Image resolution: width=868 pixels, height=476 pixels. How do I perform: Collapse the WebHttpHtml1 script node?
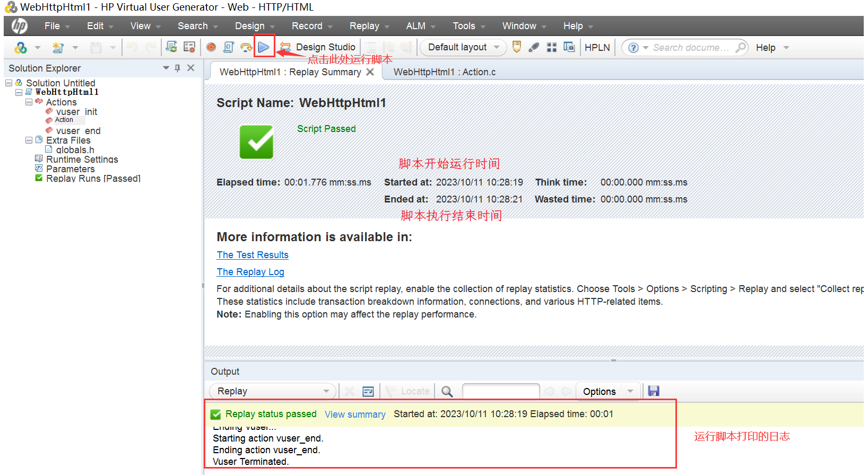(19, 92)
